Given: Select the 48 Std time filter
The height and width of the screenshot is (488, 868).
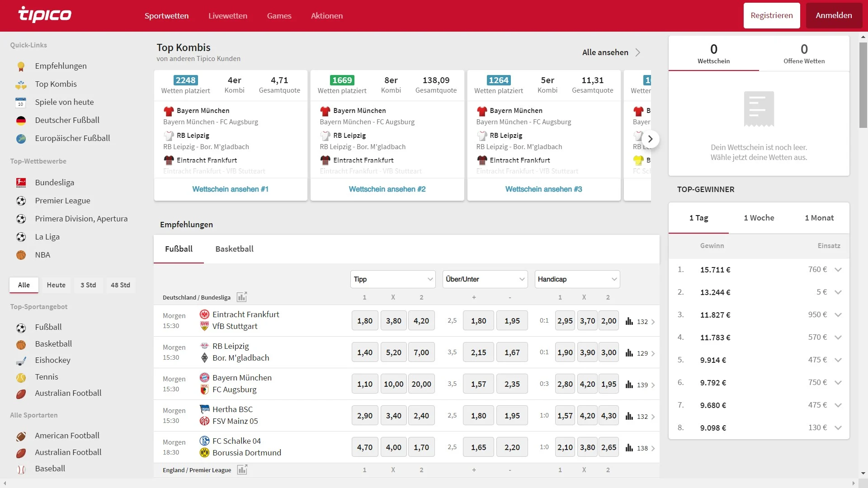Looking at the screenshot, I should (120, 285).
